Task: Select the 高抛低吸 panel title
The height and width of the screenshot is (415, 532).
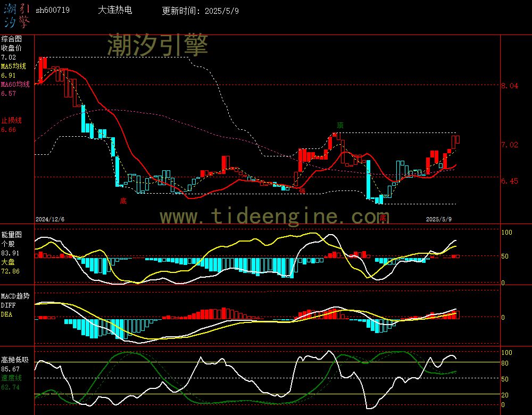Action: (15, 360)
